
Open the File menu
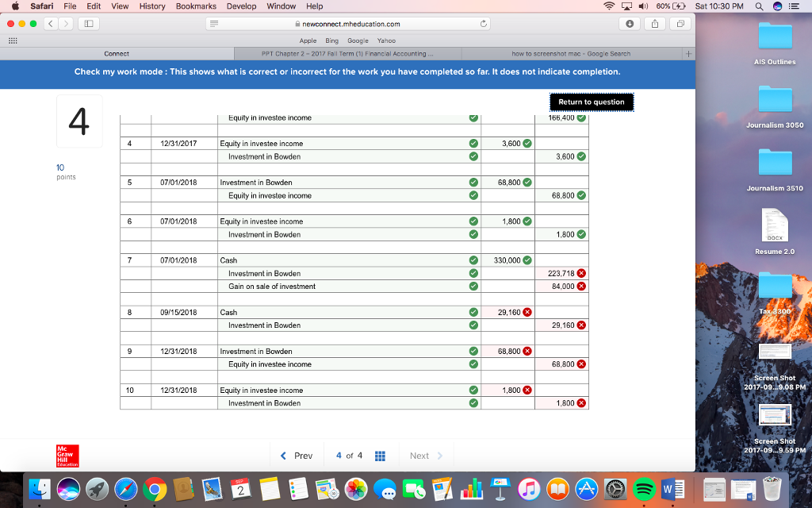click(70, 6)
